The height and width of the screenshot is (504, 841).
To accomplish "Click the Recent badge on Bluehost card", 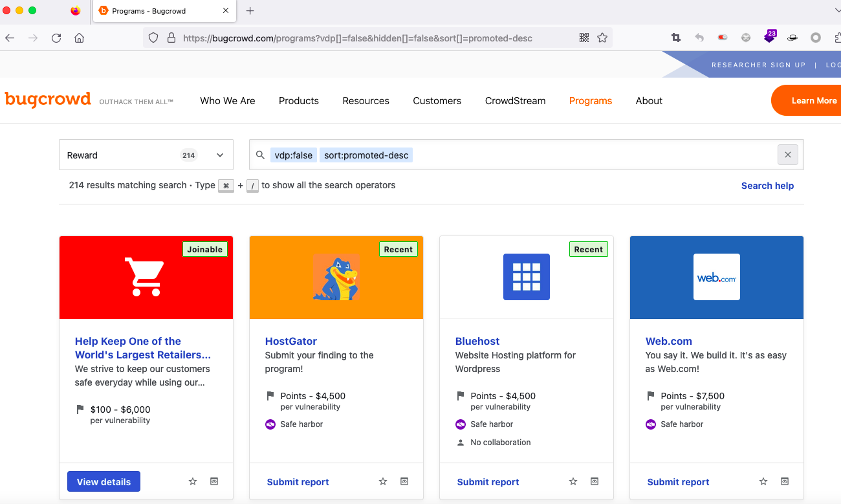I will [x=589, y=249].
